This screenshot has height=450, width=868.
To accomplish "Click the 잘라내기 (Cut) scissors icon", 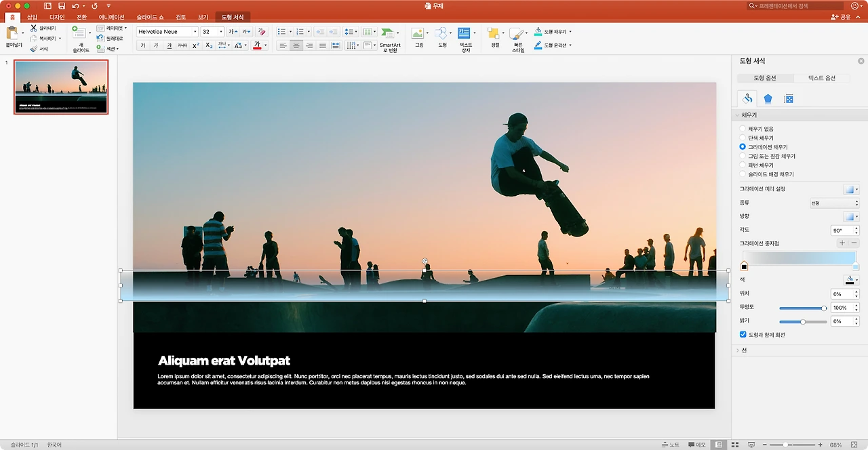I will (x=34, y=28).
